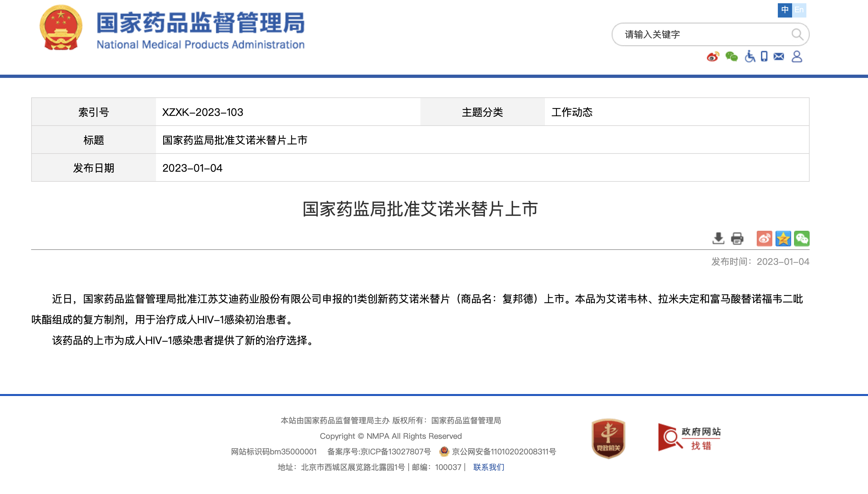Open 京ICP备13027807号 filing link
Viewport: 868px width, 494px height.
[x=395, y=451]
